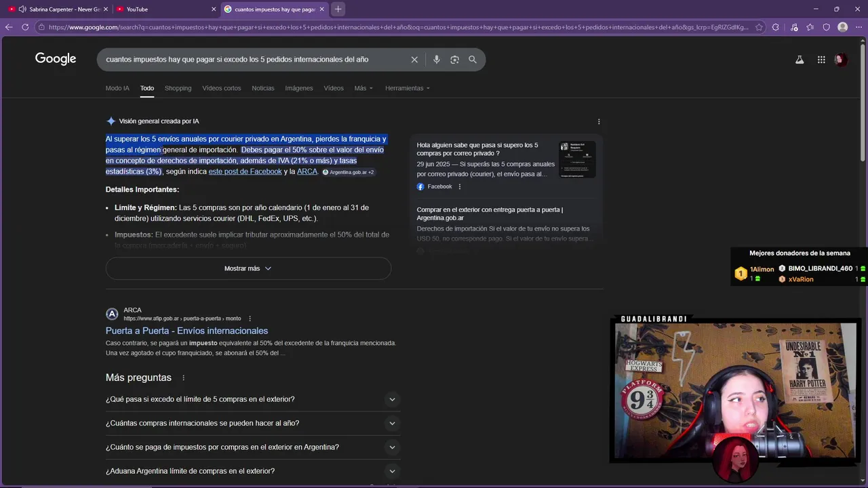
Task: Bookmark this page with the star icon
Action: [x=759, y=27]
